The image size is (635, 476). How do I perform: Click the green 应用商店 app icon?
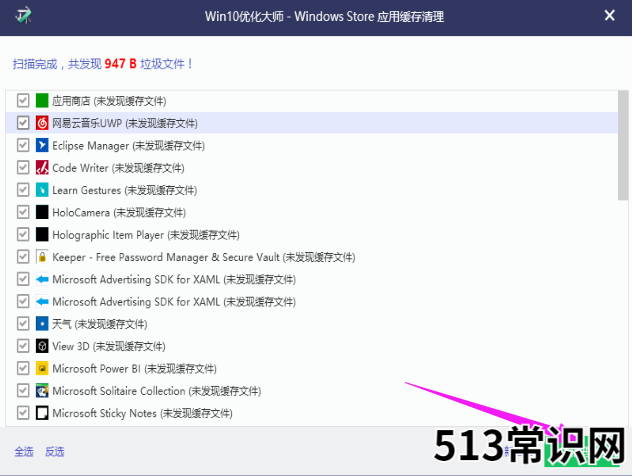pyautogui.click(x=42, y=100)
